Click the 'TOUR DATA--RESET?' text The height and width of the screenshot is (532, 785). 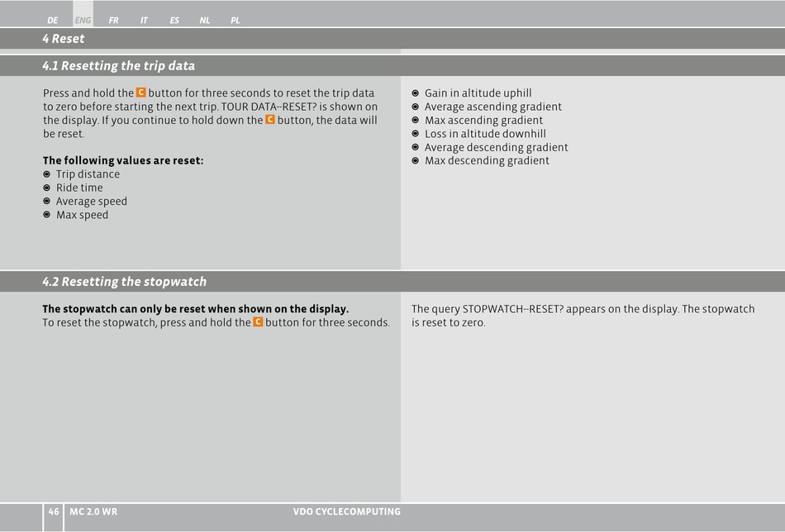point(269,107)
